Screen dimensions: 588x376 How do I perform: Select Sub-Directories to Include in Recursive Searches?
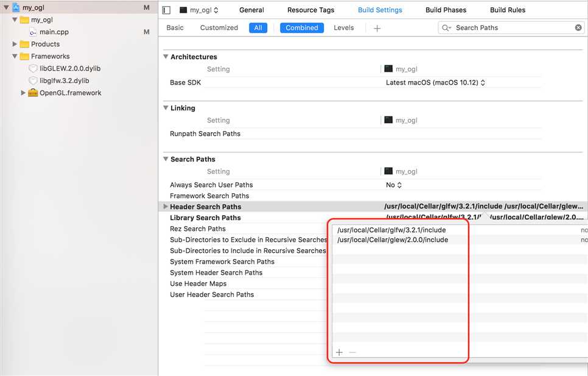[248, 250]
